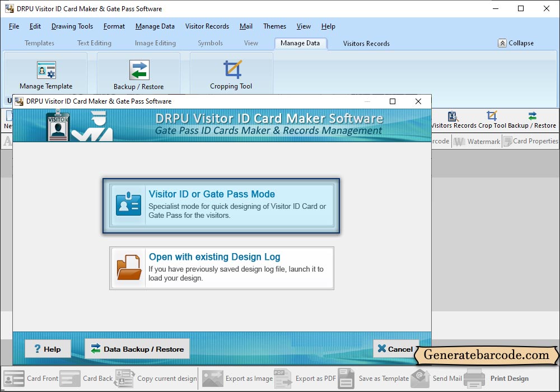Choose Open with existing Design Log option

point(221,268)
